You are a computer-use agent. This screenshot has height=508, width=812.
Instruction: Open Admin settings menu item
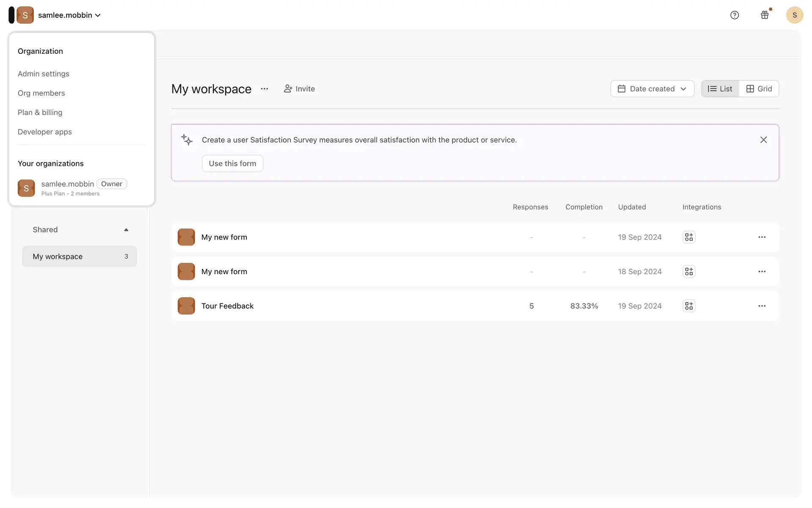point(44,74)
